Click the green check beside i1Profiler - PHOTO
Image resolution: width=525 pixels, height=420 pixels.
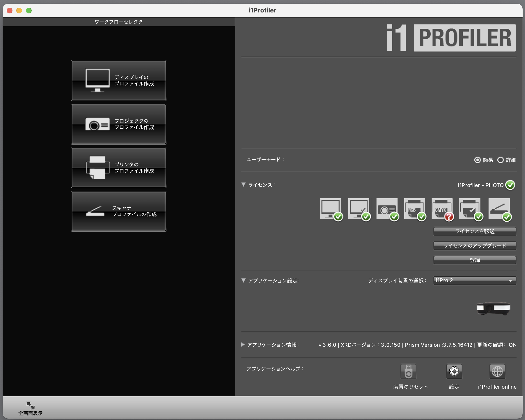510,185
